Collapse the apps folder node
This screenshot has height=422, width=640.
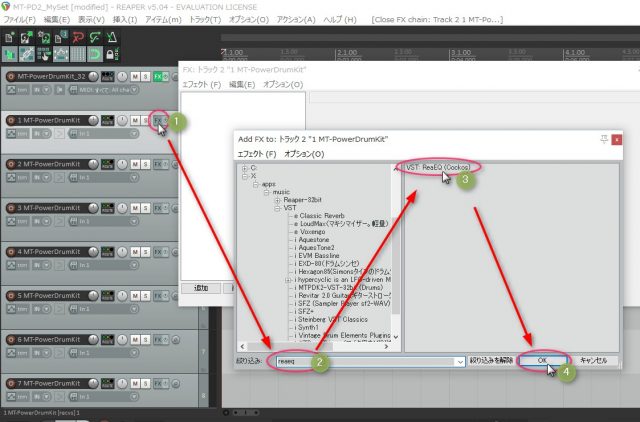[x=256, y=184]
